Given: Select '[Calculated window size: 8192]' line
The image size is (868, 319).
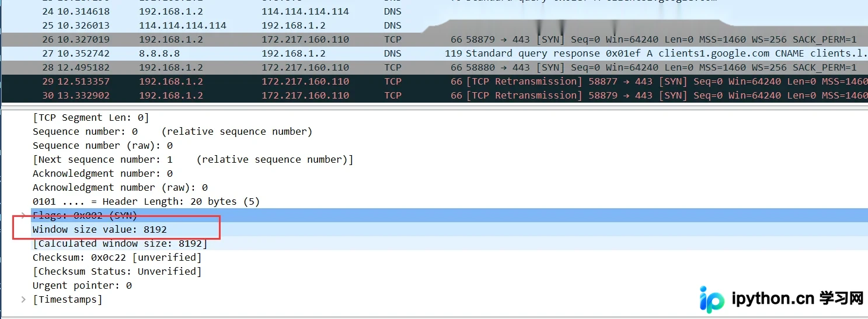Looking at the screenshot, I should point(120,243).
